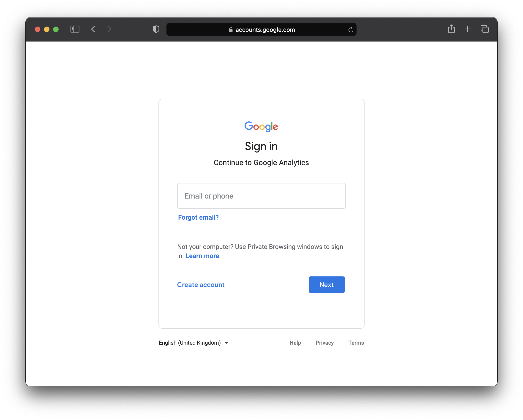Open the Learn more link
This screenshot has height=420, width=523.
202,256
